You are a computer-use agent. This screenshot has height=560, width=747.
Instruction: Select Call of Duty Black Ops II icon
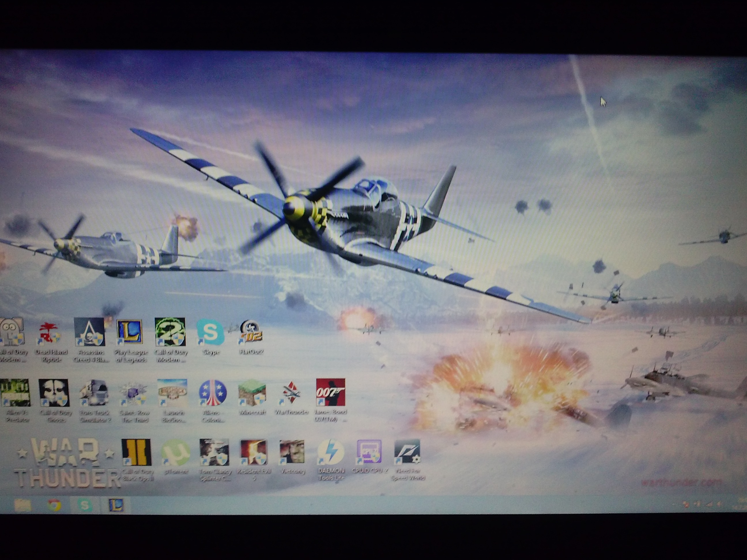click(136, 453)
